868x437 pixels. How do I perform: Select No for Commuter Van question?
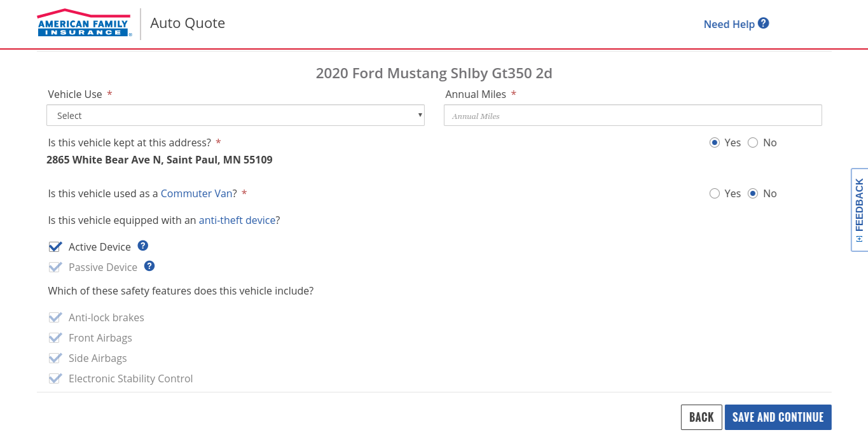pyautogui.click(x=753, y=193)
